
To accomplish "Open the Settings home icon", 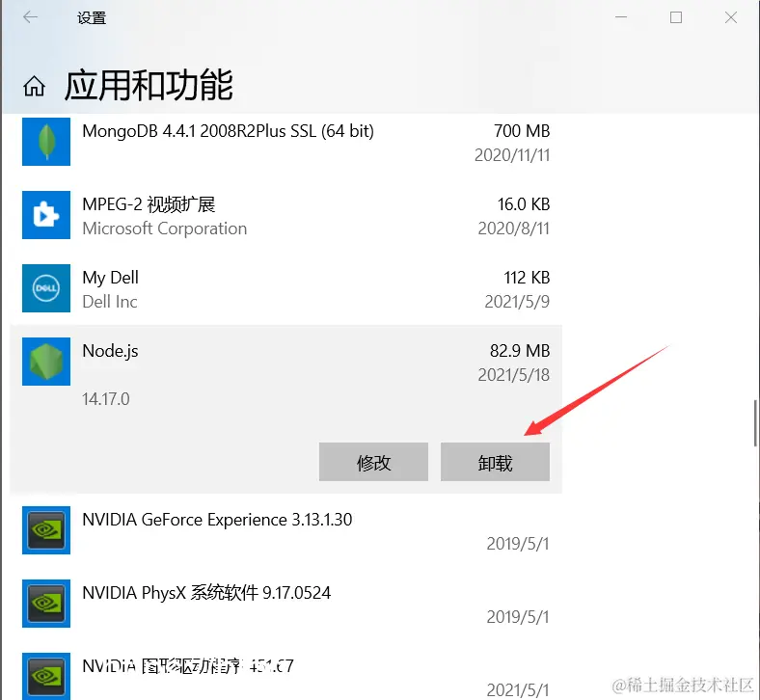I will coord(34,86).
